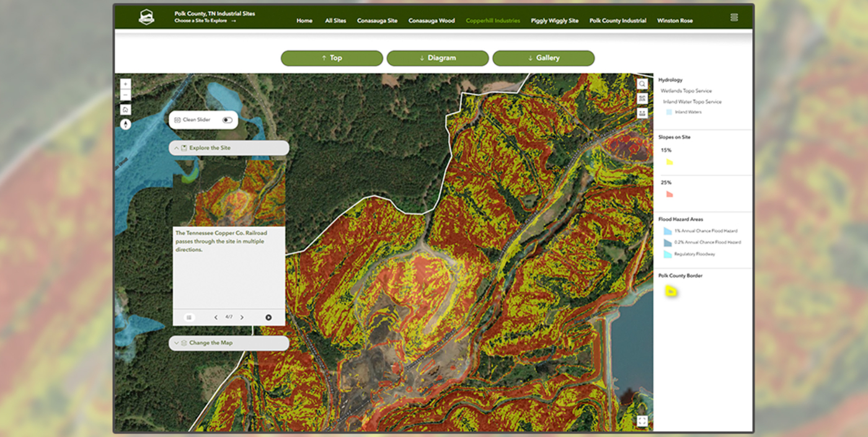Zoom out with the minus button
Image resolution: width=868 pixels, height=437 pixels.
click(125, 94)
